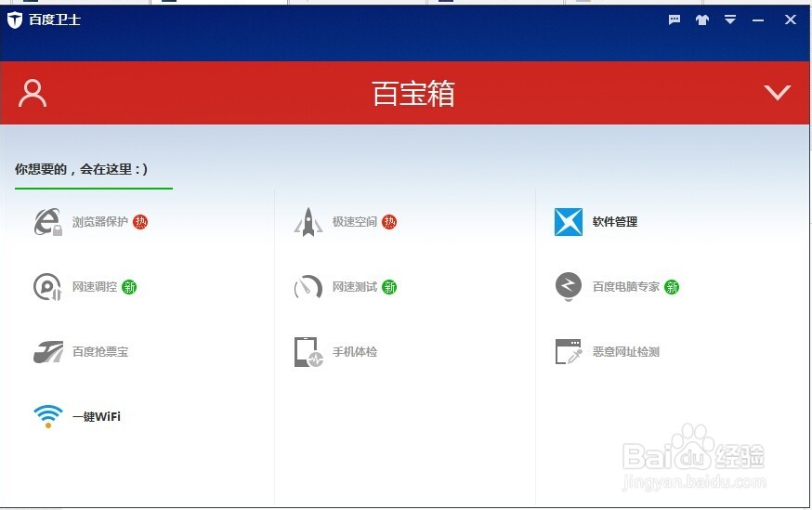Open the feedback message icon in title bar
812x510 pixels.
pos(674,20)
